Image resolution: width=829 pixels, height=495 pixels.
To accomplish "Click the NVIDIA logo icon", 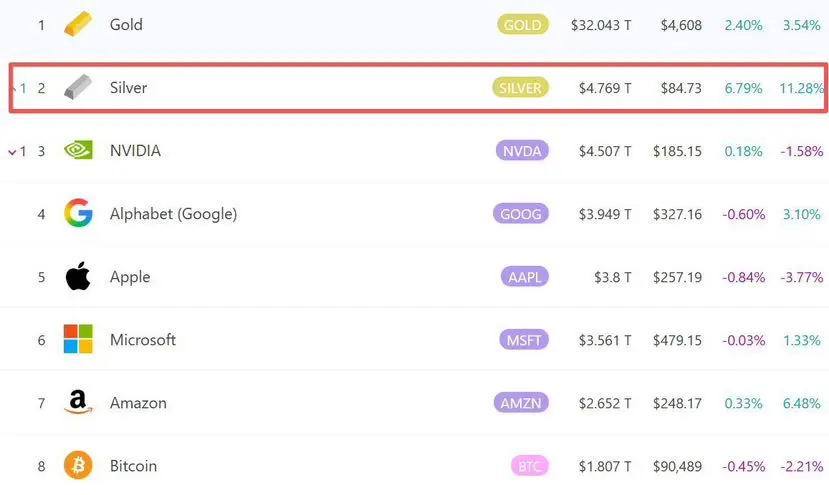I will pos(78,151).
